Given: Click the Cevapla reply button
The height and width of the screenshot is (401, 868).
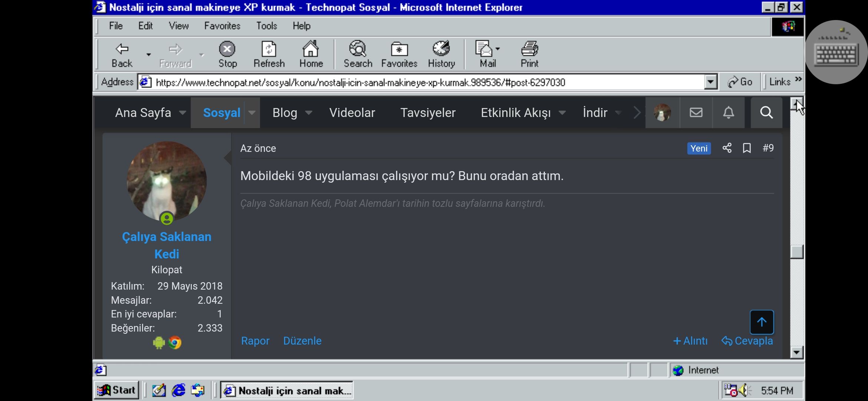Looking at the screenshot, I should (x=747, y=341).
